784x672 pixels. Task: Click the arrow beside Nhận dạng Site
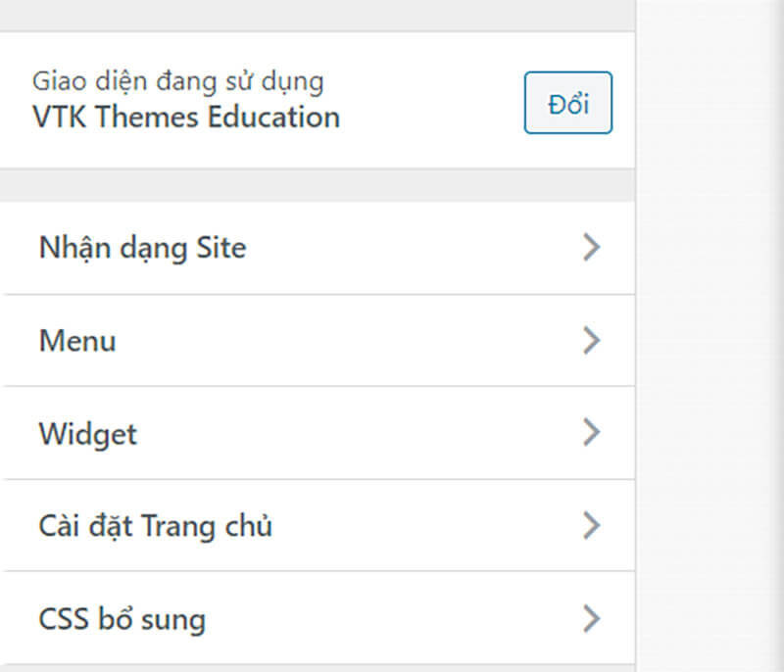tap(590, 248)
